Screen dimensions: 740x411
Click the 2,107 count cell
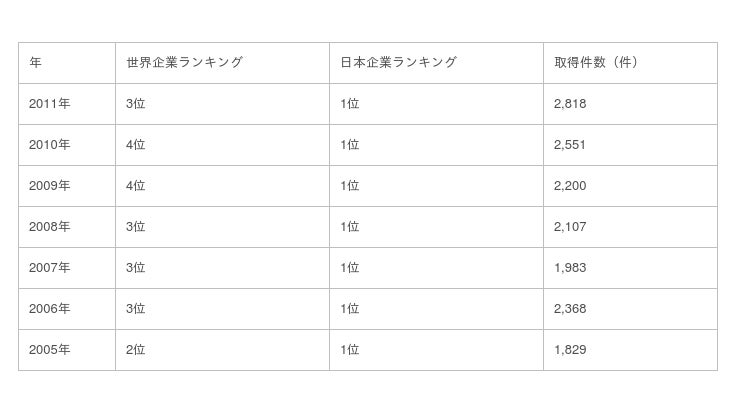click(570, 227)
